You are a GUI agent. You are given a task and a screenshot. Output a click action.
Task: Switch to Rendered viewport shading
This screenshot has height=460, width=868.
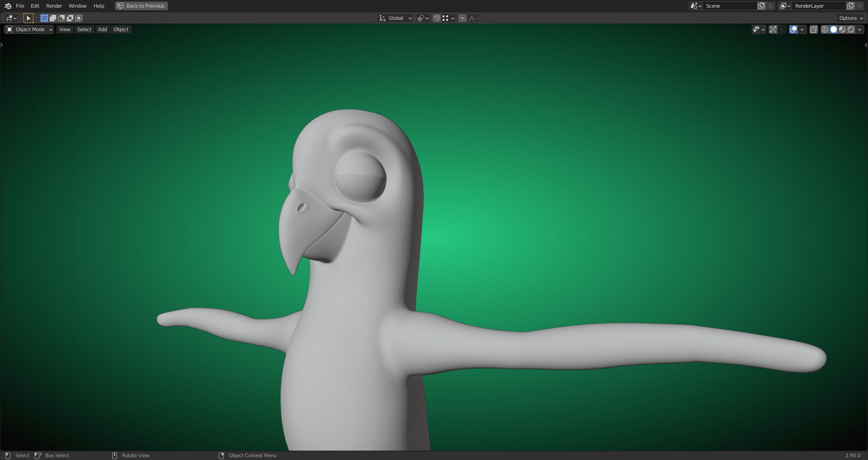pyautogui.click(x=851, y=29)
